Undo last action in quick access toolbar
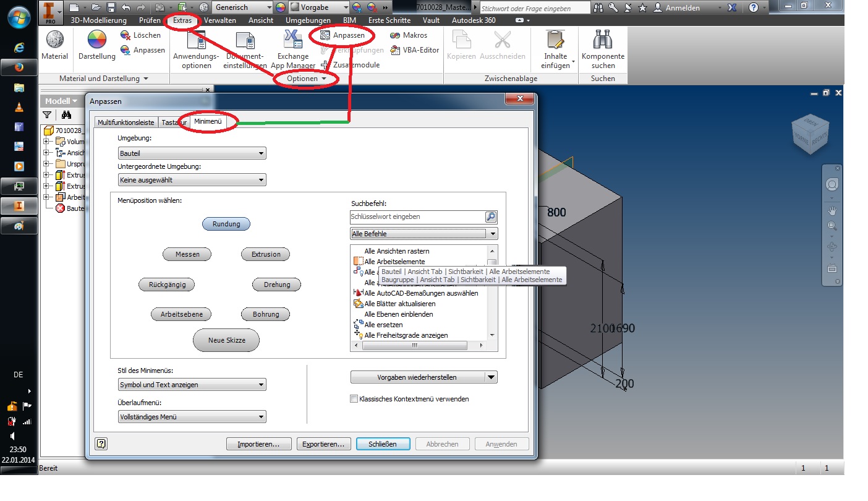This screenshot has width=868, height=501. tap(126, 7)
